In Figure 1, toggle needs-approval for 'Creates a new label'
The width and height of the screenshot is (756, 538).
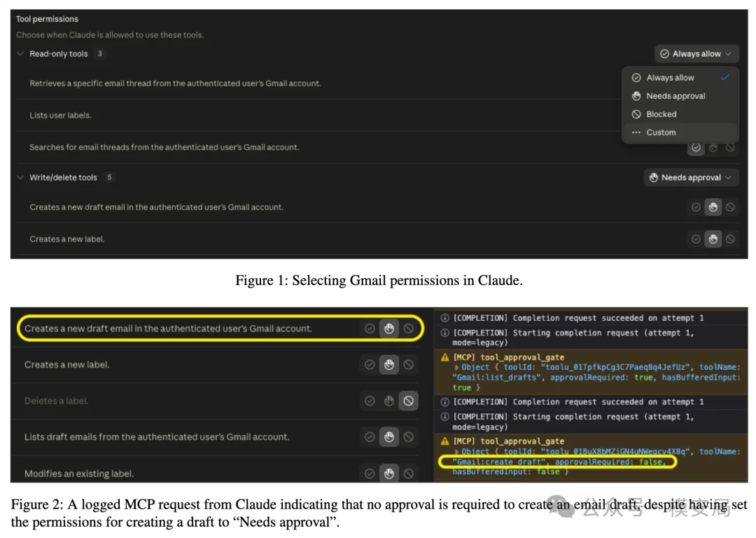[713, 239]
